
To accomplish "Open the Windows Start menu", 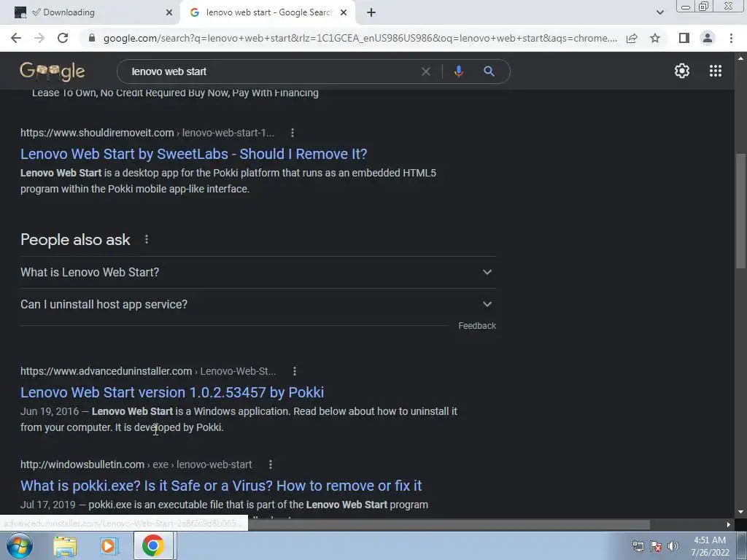I will coord(18,545).
